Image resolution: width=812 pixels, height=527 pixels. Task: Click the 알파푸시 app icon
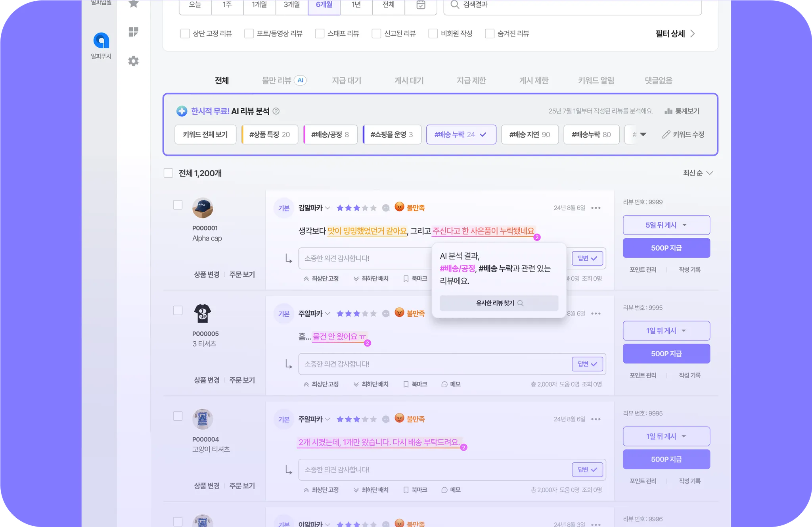pos(101,40)
